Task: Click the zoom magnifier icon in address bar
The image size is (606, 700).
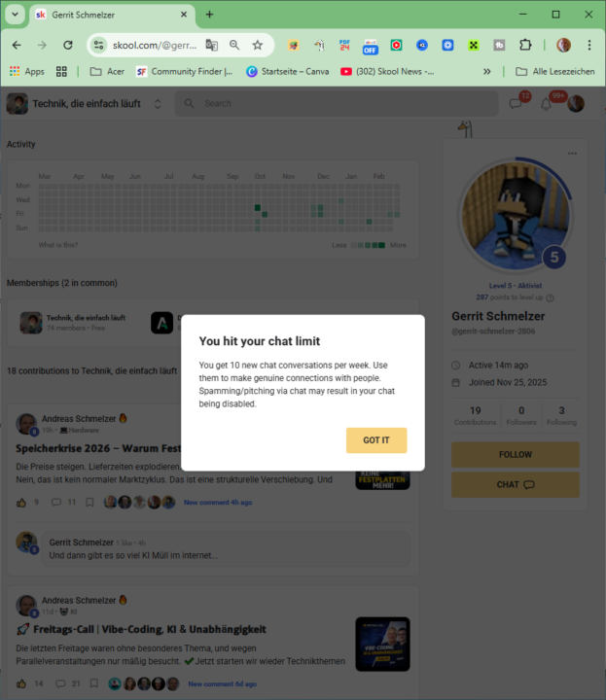Action: pyautogui.click(x=234, y=45)
